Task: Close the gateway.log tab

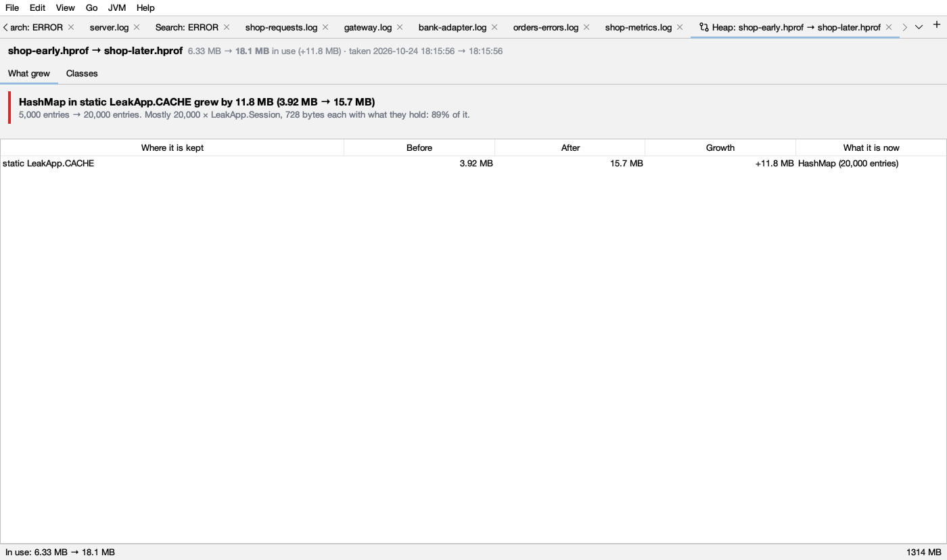Action: [x=400, y=27]
